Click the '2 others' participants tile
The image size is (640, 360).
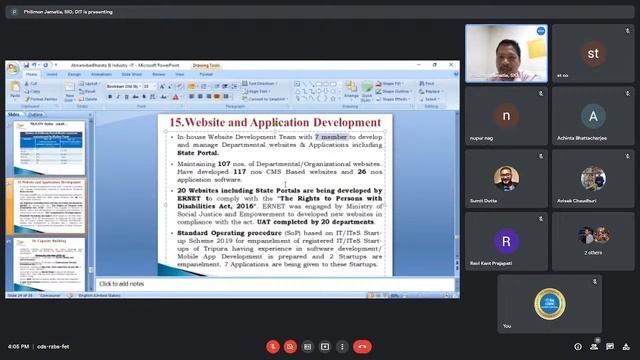(x=593, y=241)
